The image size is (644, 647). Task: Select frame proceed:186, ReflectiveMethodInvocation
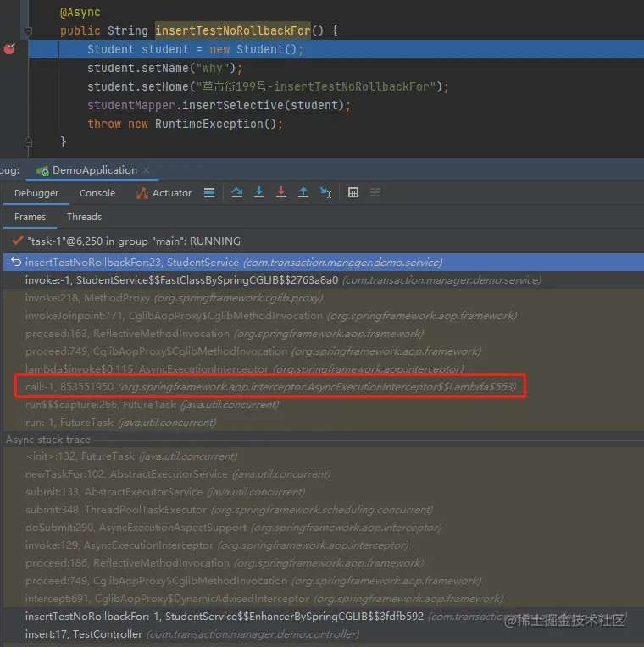point(323,563)
